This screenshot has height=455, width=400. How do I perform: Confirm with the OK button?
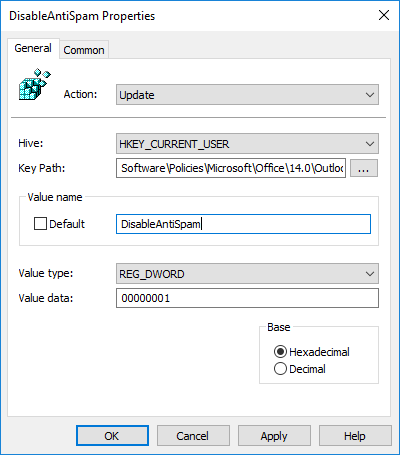pos(112,436)
